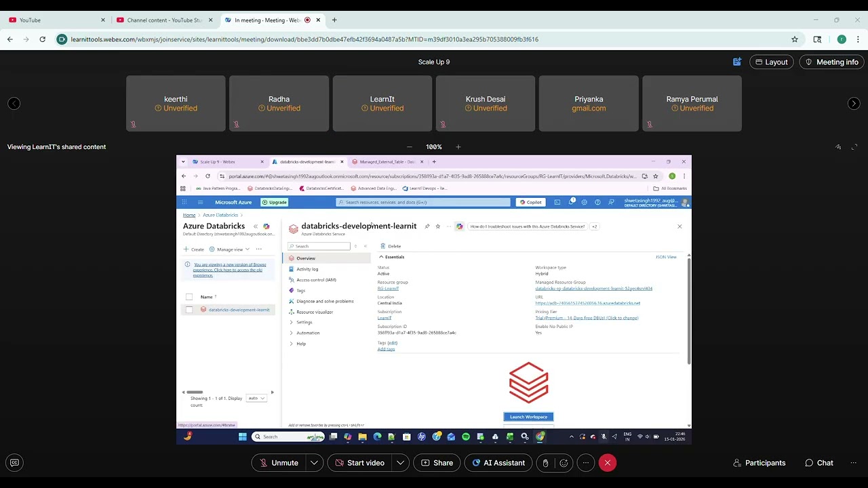Pin databricks-development-learnit to dashboard
The width and height of the screenshot is (868, 488).
tap(427, 226)
